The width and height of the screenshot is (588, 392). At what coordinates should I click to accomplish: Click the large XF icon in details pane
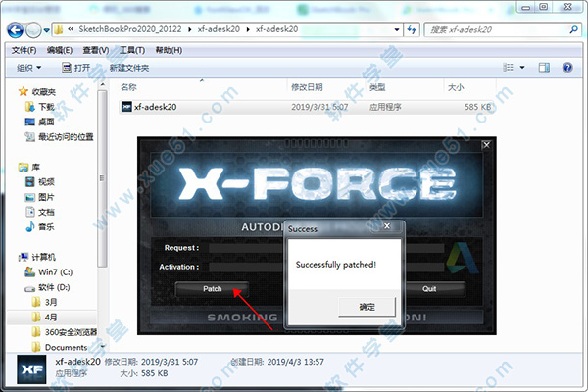(31, 369)
